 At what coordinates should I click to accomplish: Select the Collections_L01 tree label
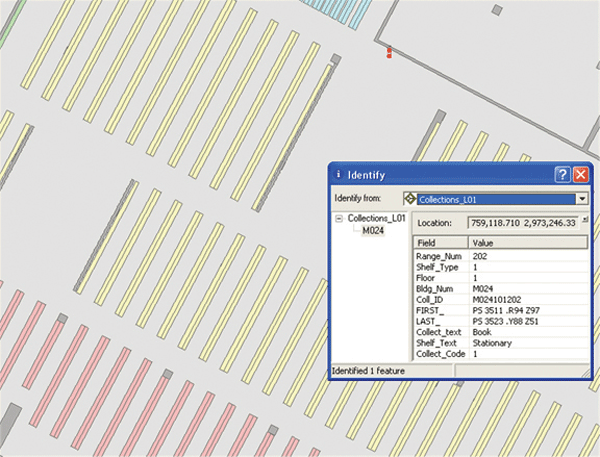click(376, 218)
